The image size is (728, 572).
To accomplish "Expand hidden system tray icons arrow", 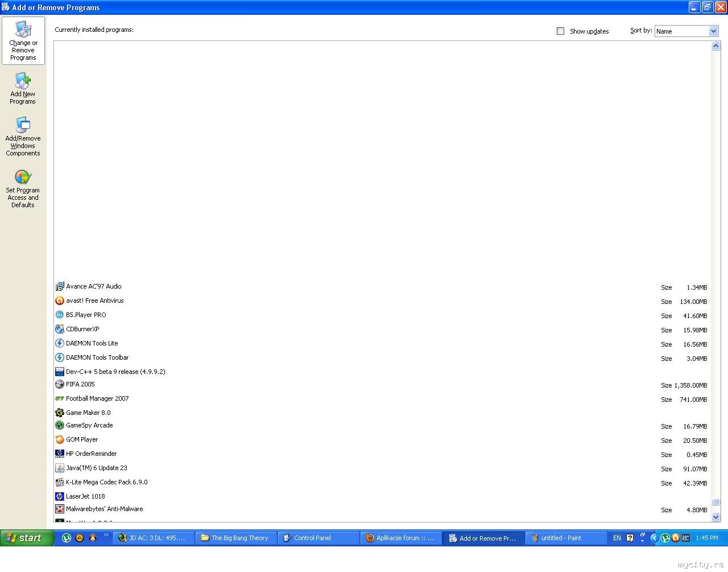I will click(654, 538).
